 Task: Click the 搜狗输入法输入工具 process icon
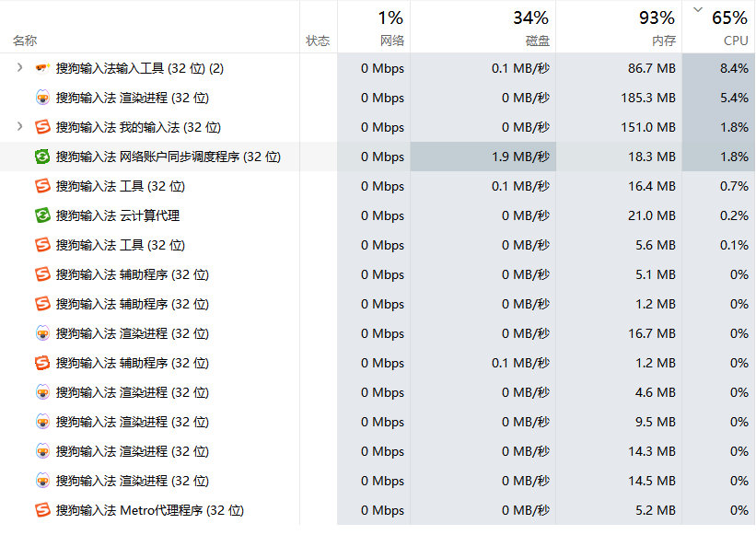pos(42,68)
